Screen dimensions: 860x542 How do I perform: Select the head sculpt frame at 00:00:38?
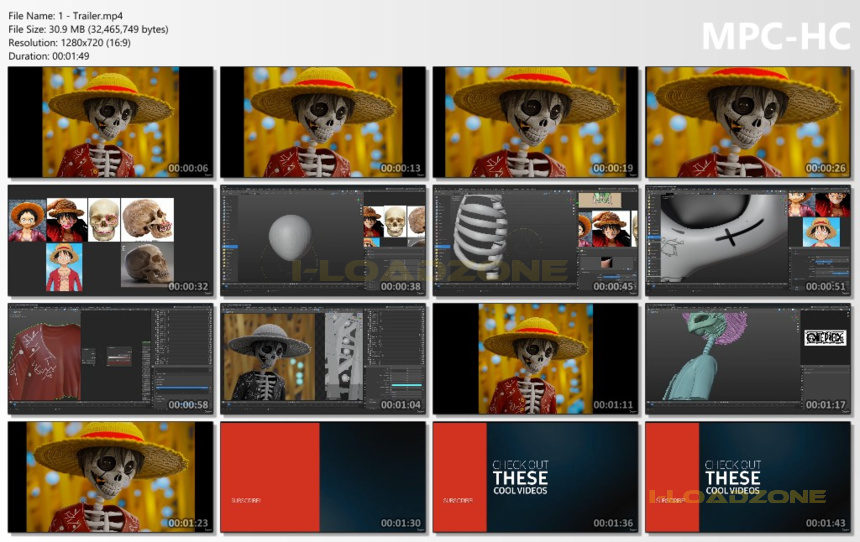322,241
